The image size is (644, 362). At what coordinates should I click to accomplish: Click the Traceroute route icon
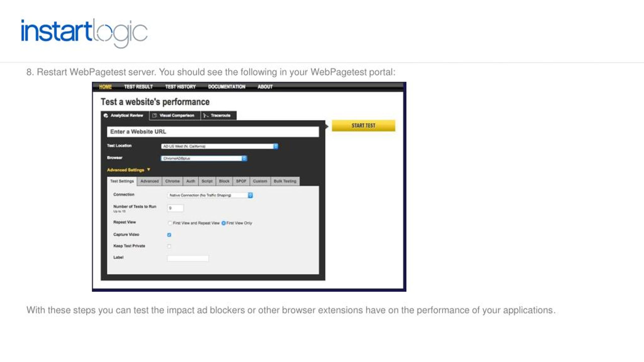205,116
